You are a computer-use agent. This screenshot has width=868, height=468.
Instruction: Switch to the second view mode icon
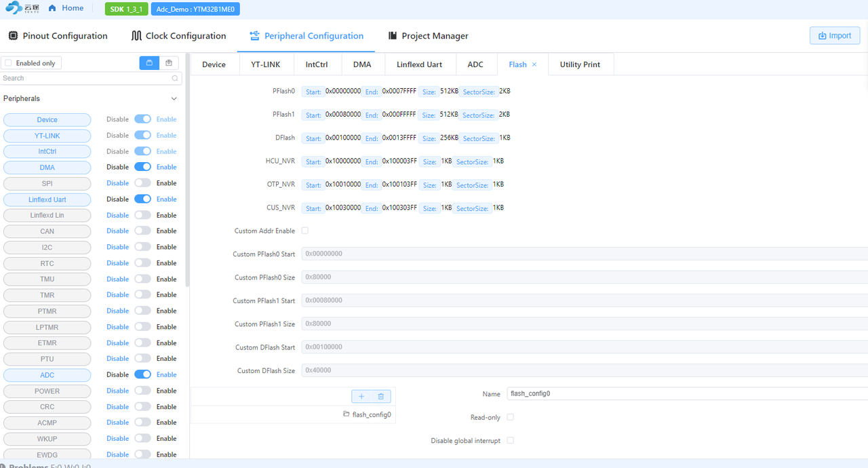[169, 63]
